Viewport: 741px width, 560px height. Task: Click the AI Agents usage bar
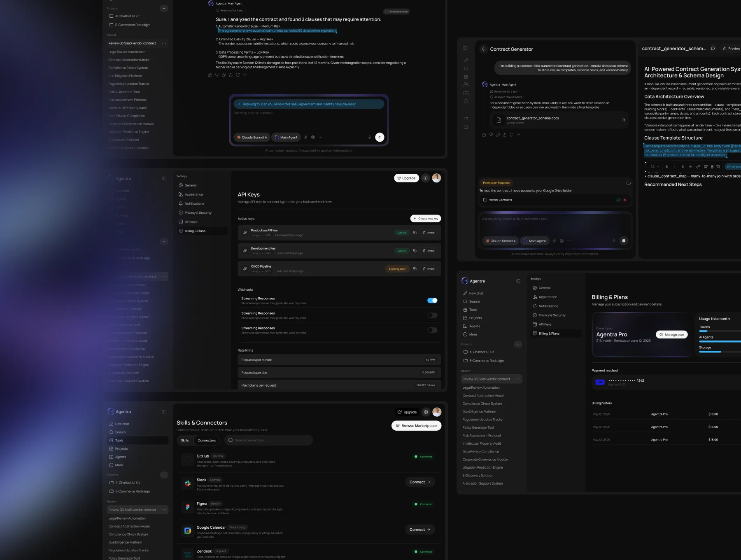coord(720,341)
